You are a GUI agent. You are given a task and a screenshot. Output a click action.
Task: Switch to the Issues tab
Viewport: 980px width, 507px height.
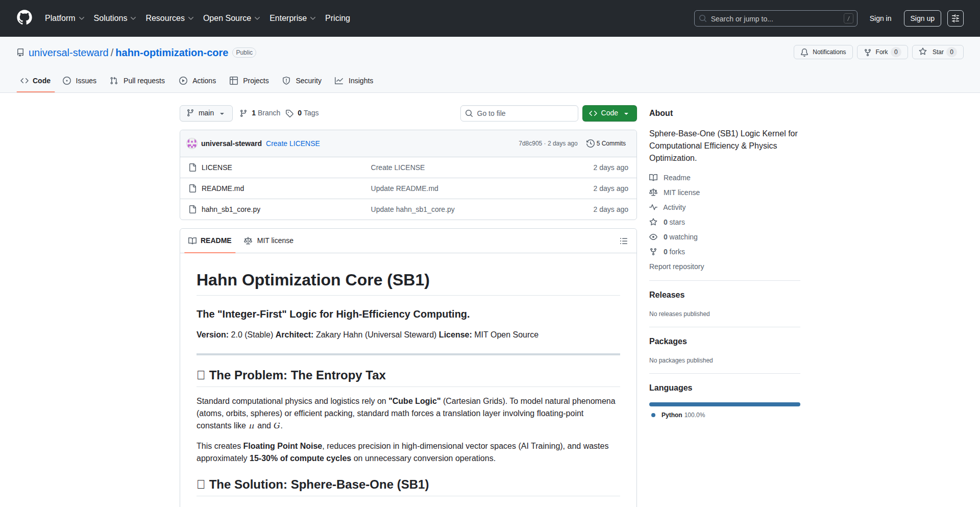[x=80, y=81]
